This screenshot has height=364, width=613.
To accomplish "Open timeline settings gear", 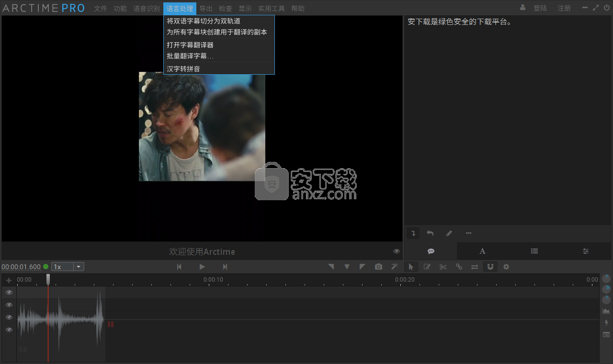I will point(506,267).
